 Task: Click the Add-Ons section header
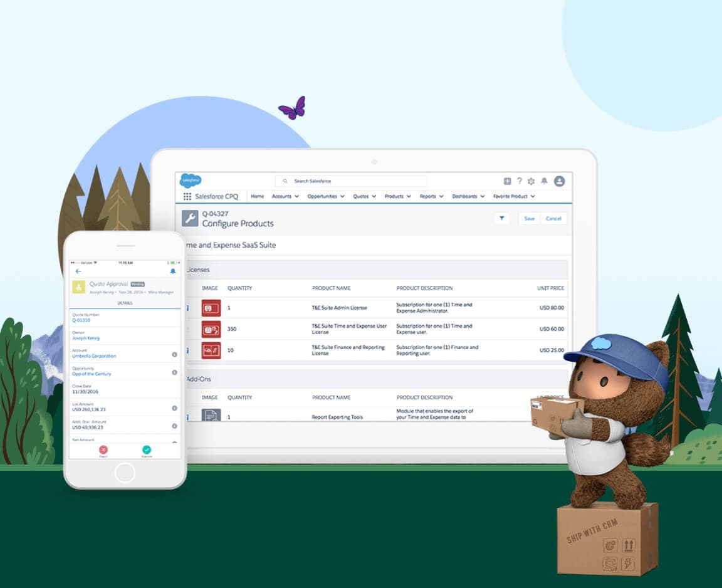coord(376,379)
